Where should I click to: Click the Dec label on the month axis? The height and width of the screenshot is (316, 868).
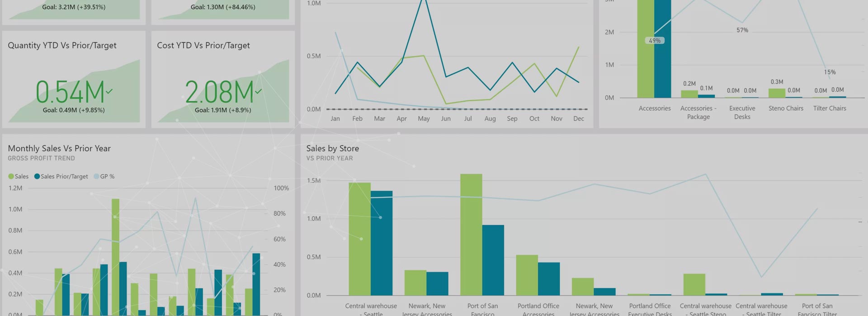pyautogui.click(x=578, y=119)
